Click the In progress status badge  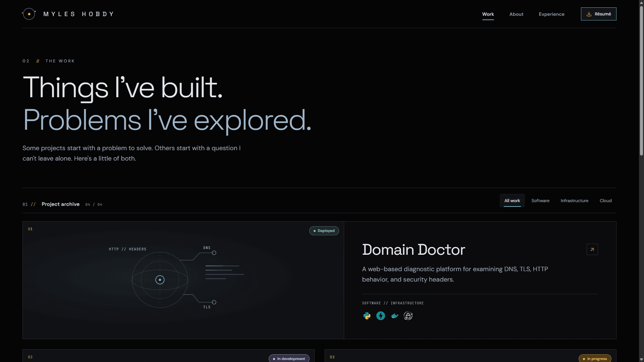[x=595, y=359]
